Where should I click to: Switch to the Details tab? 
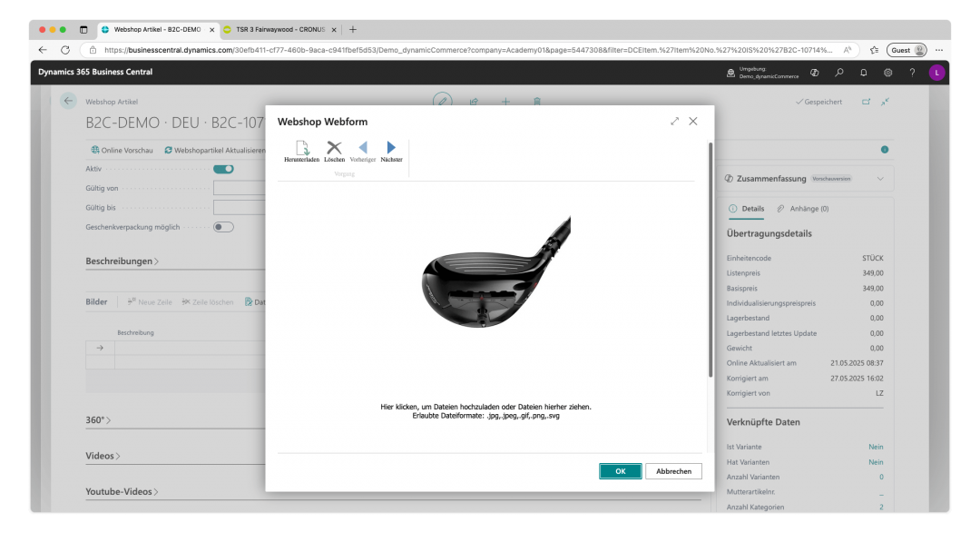(x=746, y=209)
